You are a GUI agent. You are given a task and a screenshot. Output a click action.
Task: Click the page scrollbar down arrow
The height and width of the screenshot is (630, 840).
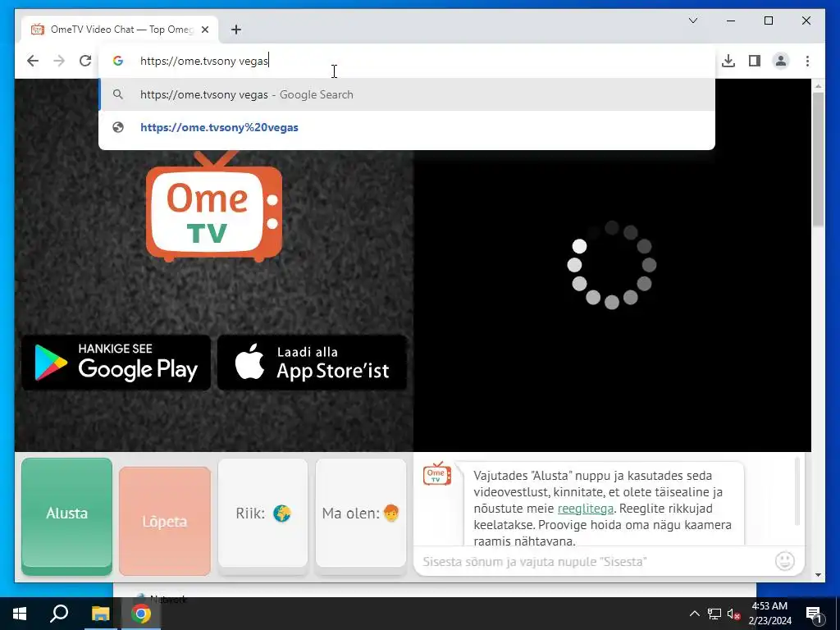(818, 575)
